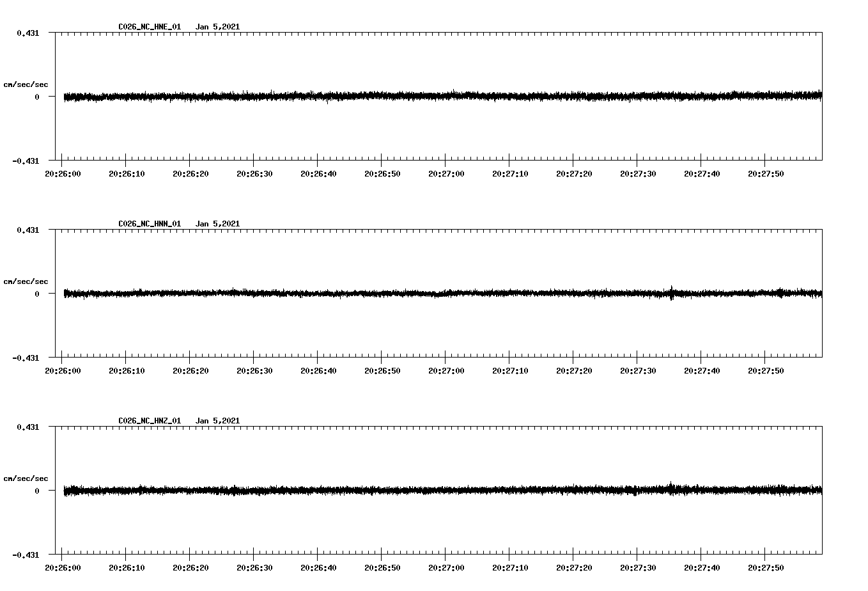The width and height of the screenshot is (868, 591).
Task: Select the C026_NC_HNE_01 channel label
Action: coord(148,26)
